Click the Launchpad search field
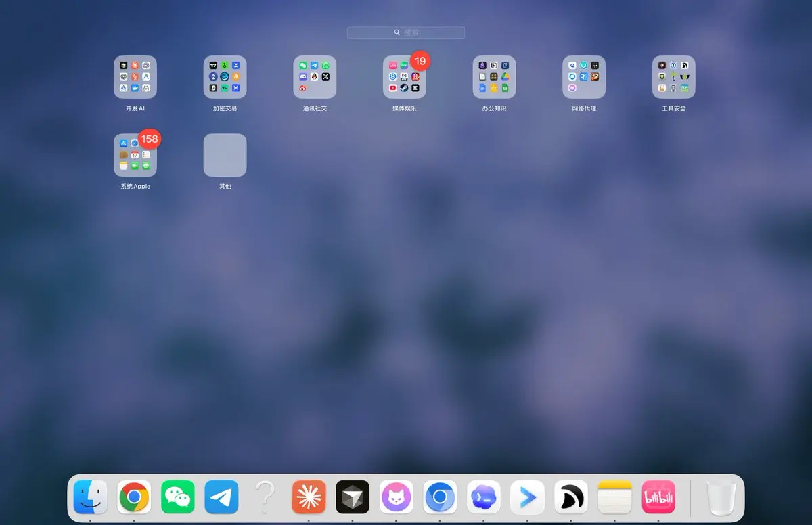 pyautogui.click(x=406, y=32)
